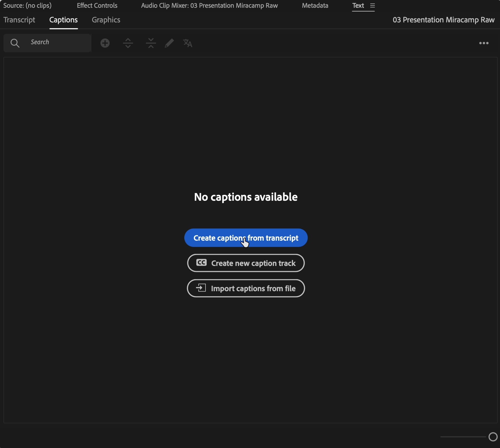The width and height of the screenshot is (500, 448).
Task: Add new caption segment plus icon
Action: [x=105, y=43]
